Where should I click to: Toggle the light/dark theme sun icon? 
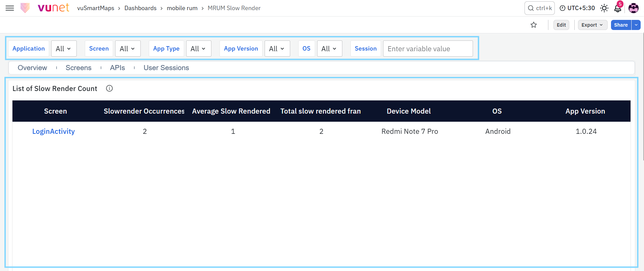pos(604,8)
